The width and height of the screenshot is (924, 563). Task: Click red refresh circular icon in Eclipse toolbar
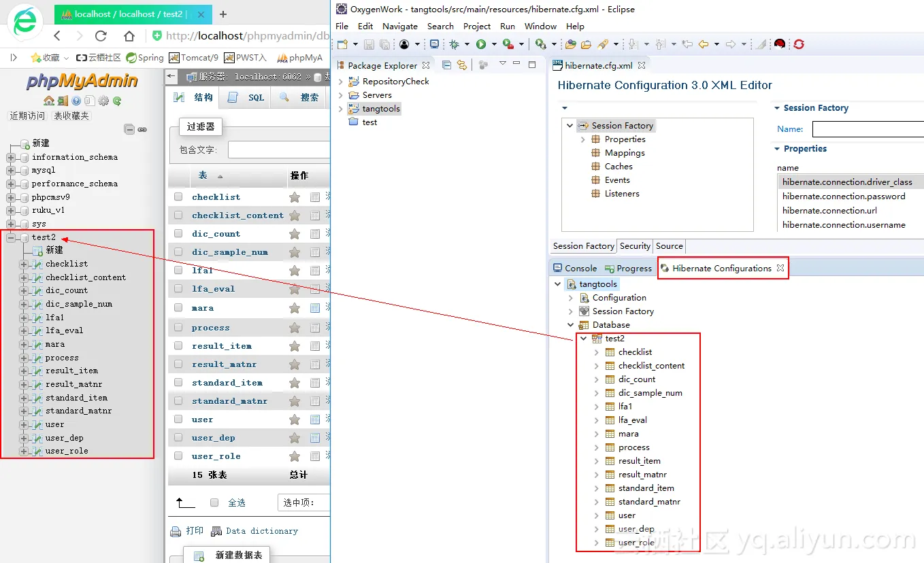(x=799, y=44)
